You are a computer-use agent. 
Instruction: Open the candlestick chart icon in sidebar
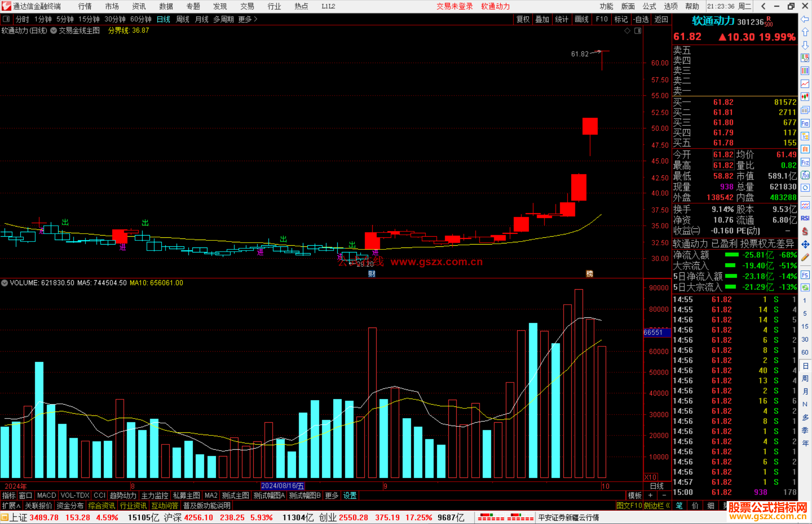[805, 97]
